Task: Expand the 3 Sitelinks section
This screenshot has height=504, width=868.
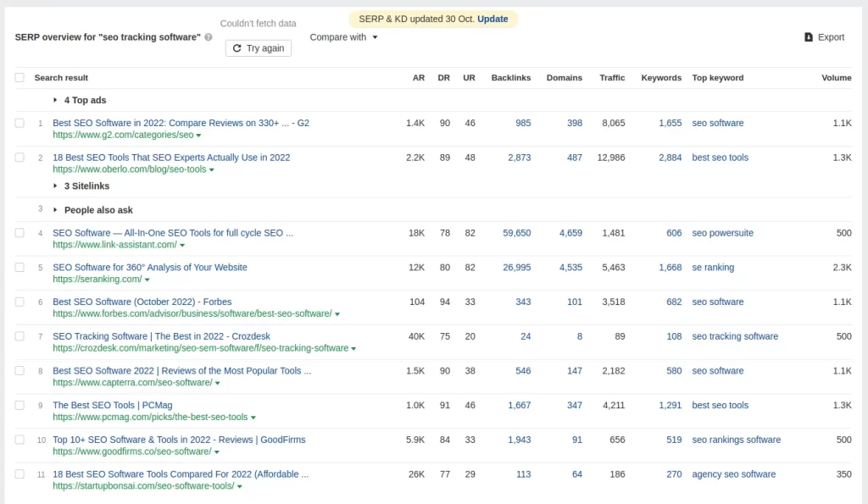Action: click(x=55, y=186)
